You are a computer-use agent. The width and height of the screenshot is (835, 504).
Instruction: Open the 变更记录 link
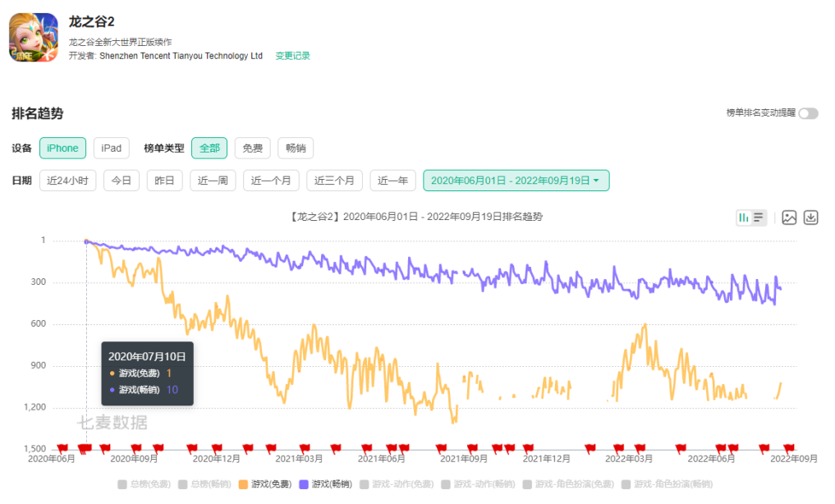pyautogui.click(x=292, y=56)
